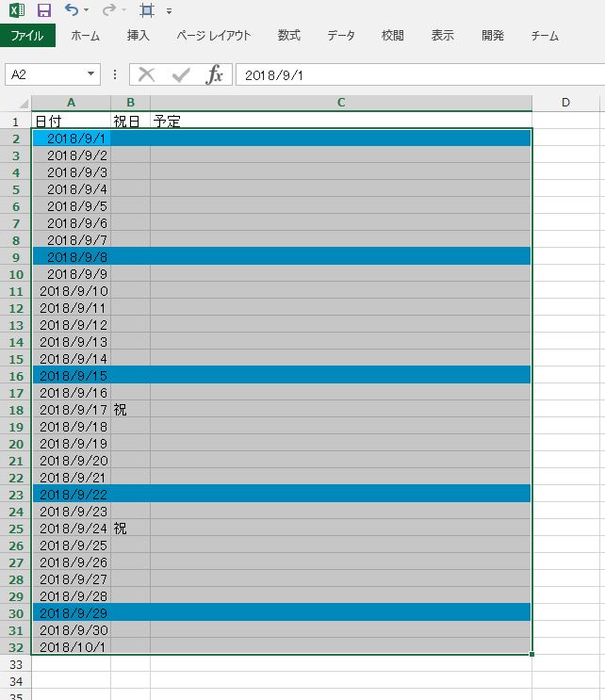Select cell containing 2018/9/8
Screen dimensions: 605x700
point(72,257)
